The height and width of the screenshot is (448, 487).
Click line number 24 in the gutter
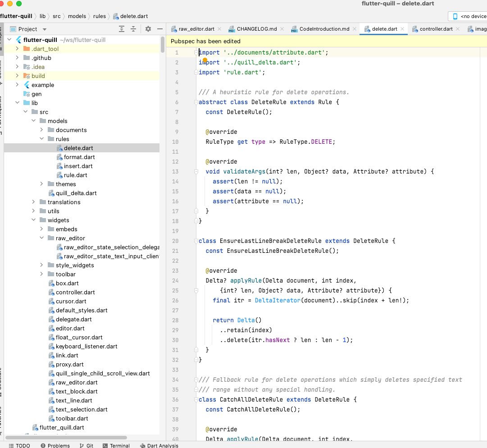coord(176,280)
